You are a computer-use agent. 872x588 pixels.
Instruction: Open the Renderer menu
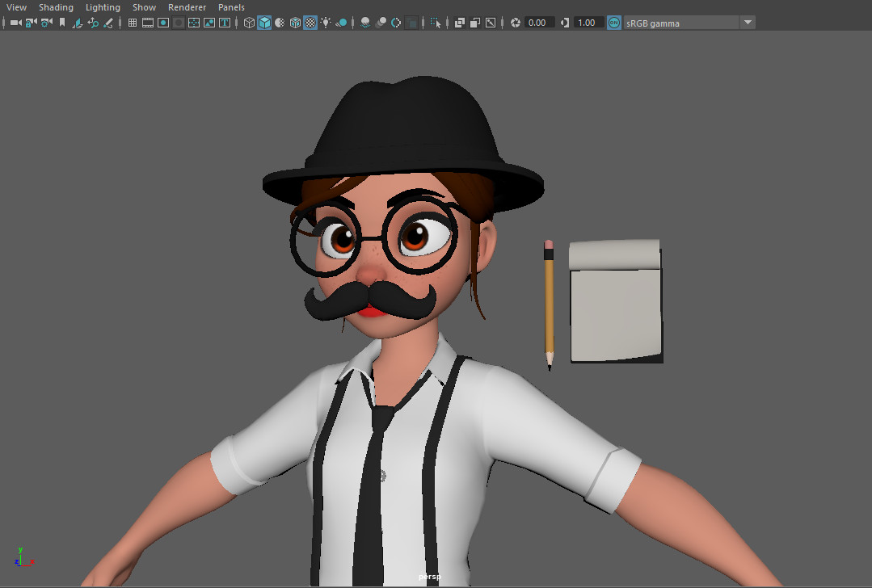pos(187,7)
